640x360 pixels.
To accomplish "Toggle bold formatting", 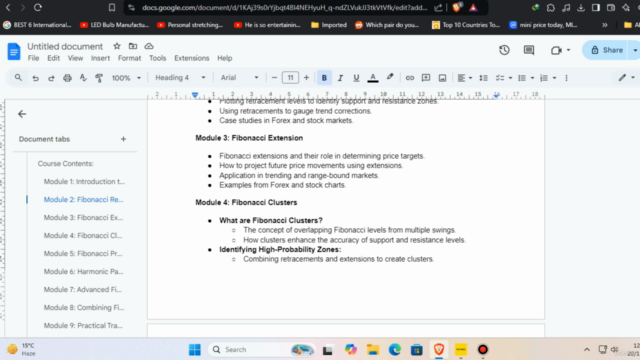I will pos(324,78).
